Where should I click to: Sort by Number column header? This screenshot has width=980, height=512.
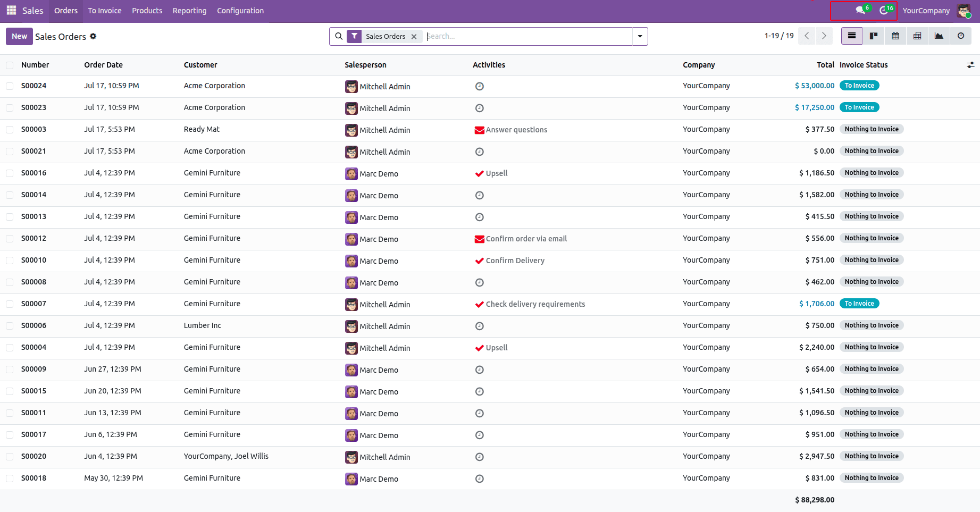35,65
